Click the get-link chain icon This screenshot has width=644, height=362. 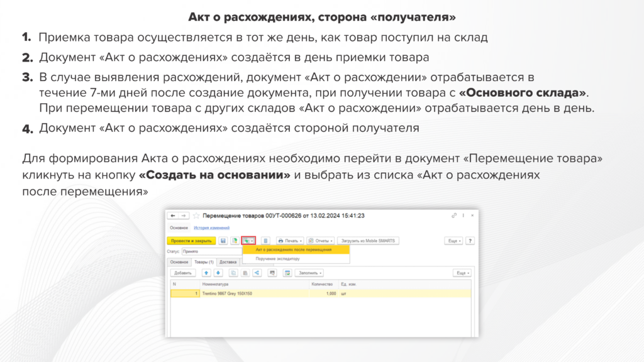pyautogui.click(x=454, y=216)
